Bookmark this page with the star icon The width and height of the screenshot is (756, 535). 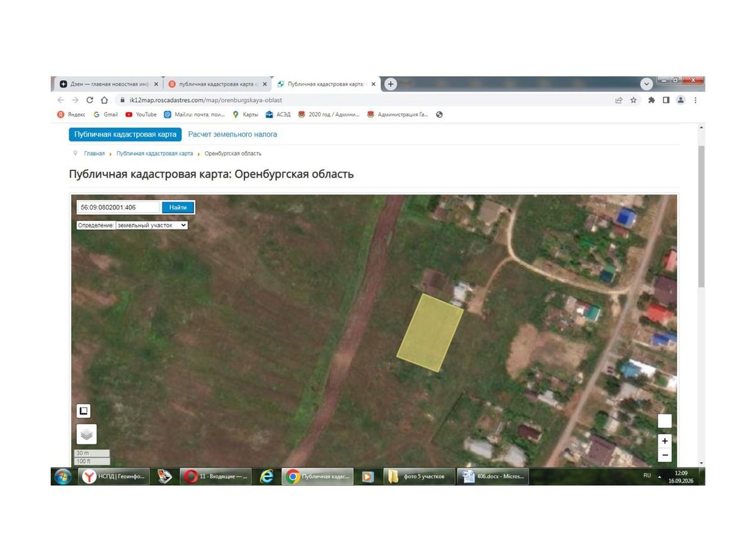pos(634,100)
